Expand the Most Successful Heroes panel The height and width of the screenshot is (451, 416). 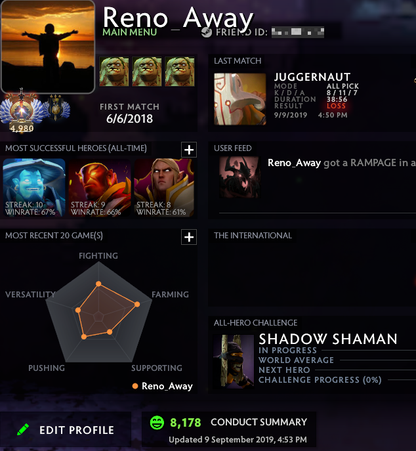click(x=189, y=150)
